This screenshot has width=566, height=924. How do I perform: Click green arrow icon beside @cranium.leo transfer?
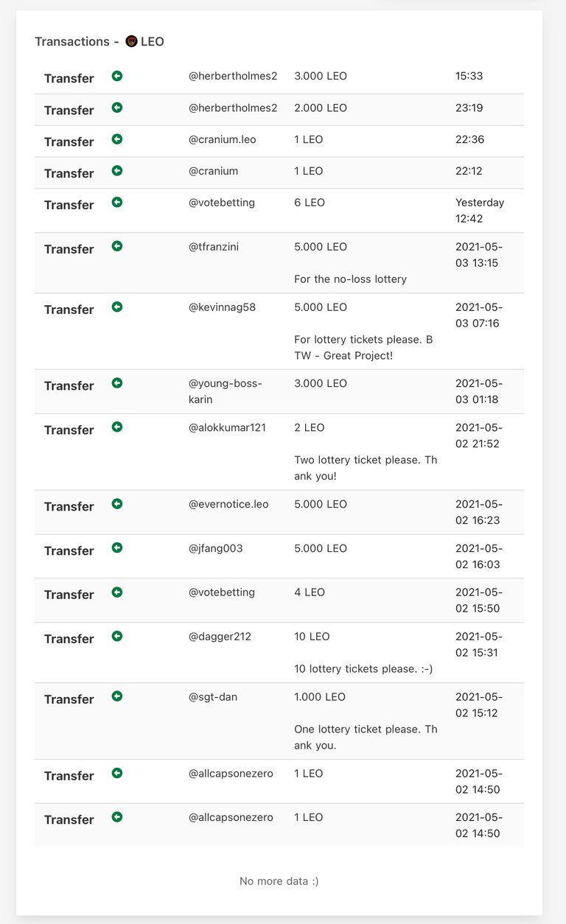(x=116, y=139)
